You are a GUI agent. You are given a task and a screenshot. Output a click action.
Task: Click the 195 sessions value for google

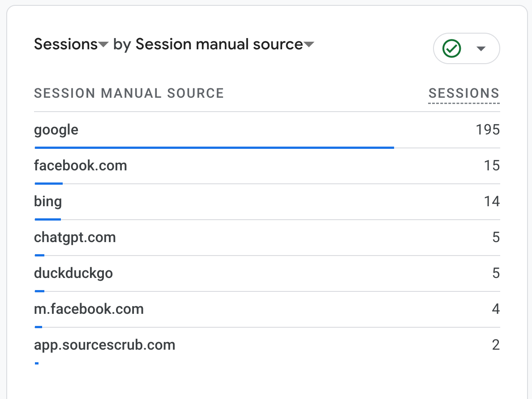(x=488, y=130)
